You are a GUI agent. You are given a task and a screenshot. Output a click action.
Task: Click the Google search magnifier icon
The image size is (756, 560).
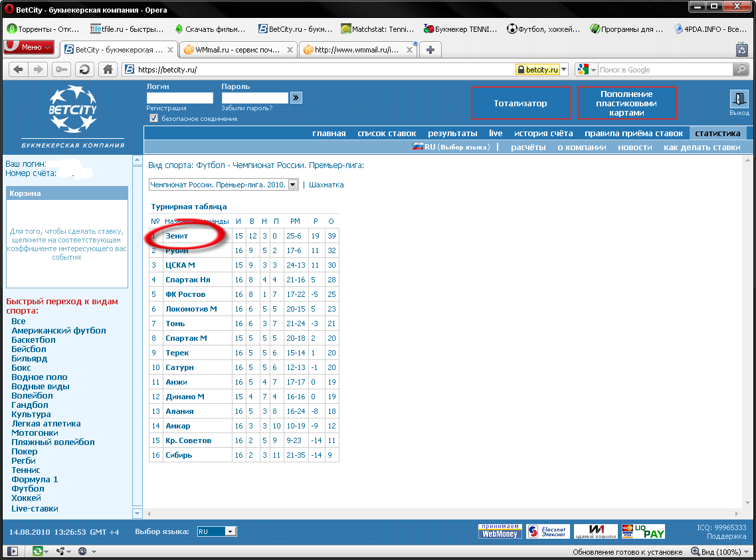tap(741, 69)
